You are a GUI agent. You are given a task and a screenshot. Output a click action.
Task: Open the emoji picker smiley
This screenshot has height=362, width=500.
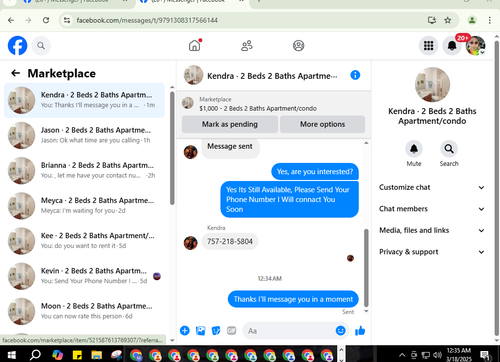[340, 331]
